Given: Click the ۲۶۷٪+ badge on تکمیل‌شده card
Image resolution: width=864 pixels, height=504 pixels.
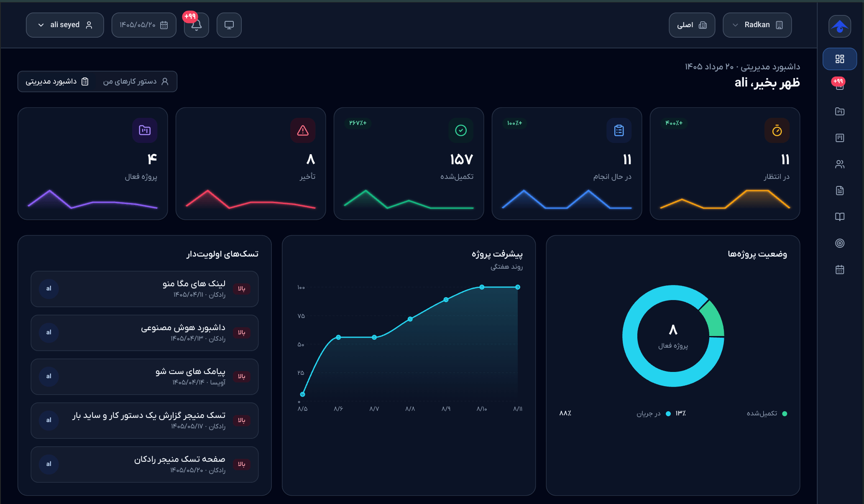Looking at the screenshot, I should (358, 123).
